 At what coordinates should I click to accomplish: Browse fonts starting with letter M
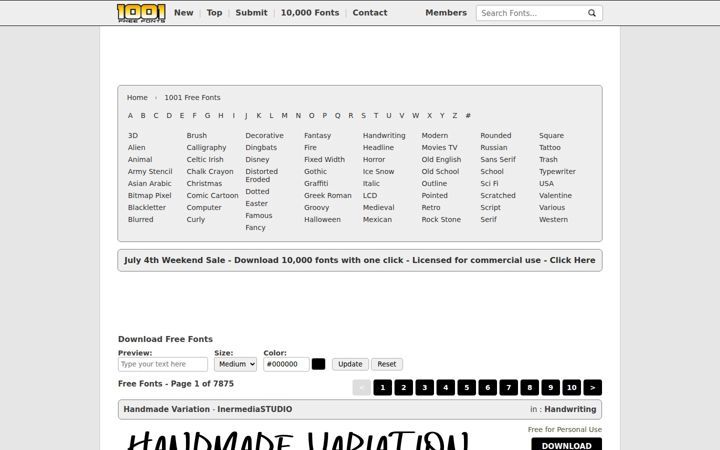[x=285, y=116]
